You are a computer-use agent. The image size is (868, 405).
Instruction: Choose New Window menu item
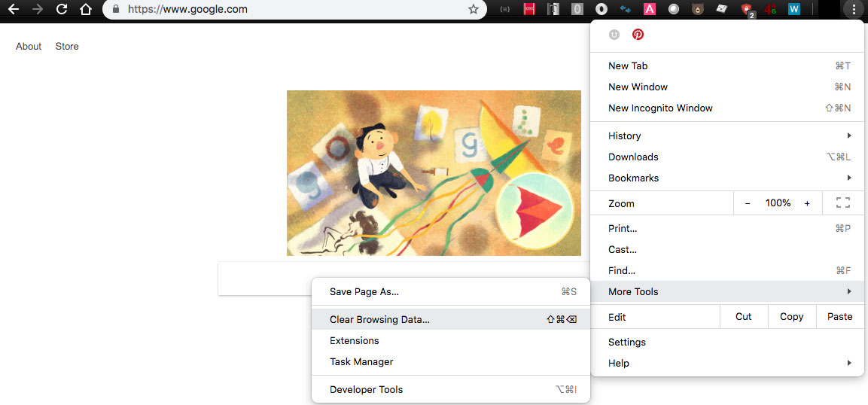[727, 87]
